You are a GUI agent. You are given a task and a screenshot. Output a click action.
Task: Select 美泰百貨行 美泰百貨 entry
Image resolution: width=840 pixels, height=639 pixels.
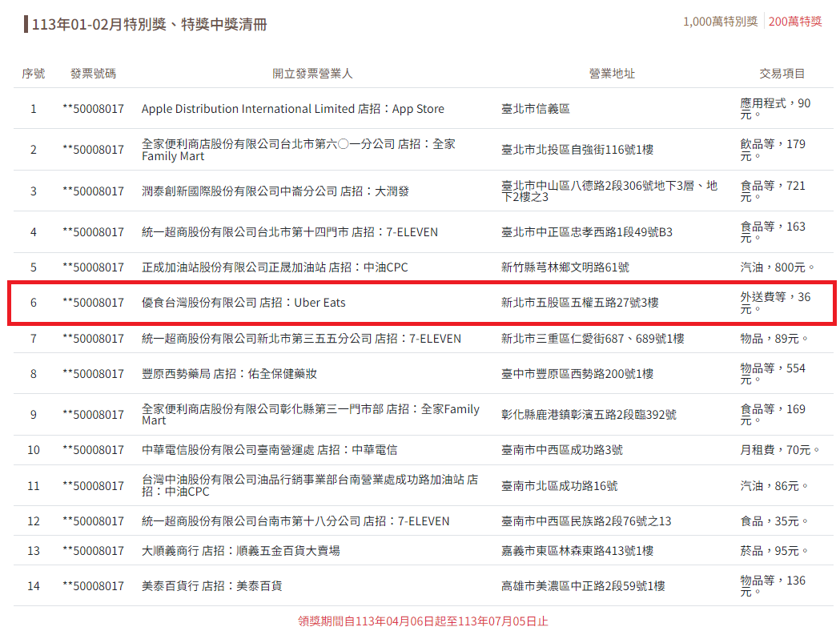coord(211,586)
